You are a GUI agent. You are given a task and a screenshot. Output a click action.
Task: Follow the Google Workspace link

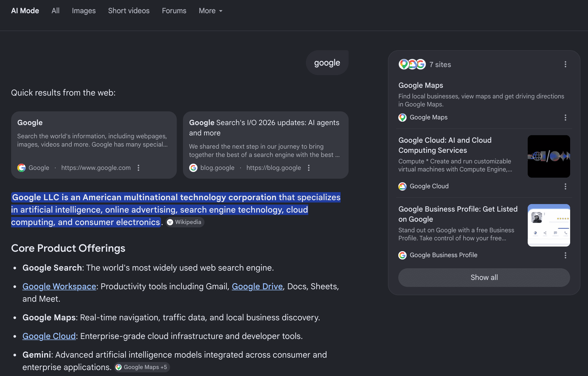tap(59, 286)
